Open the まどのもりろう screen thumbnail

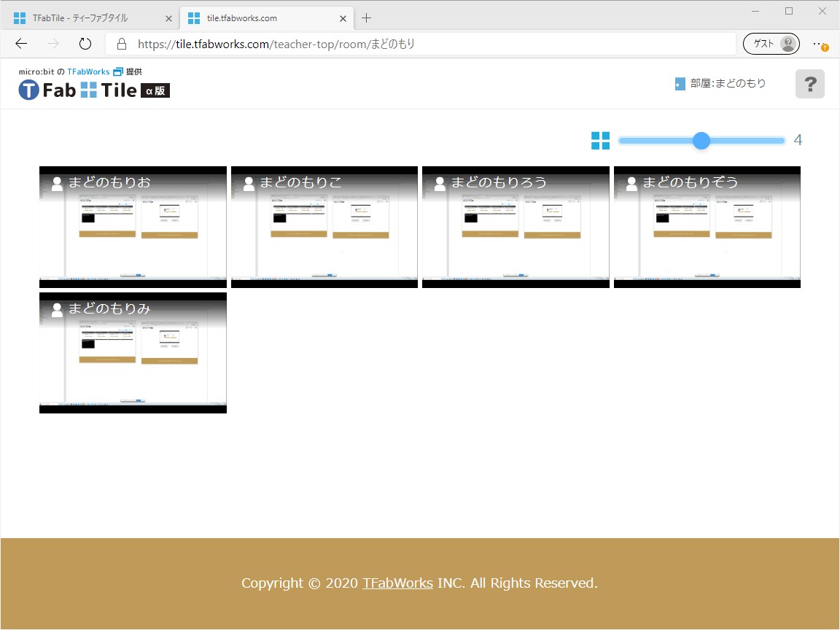[516, 227]
